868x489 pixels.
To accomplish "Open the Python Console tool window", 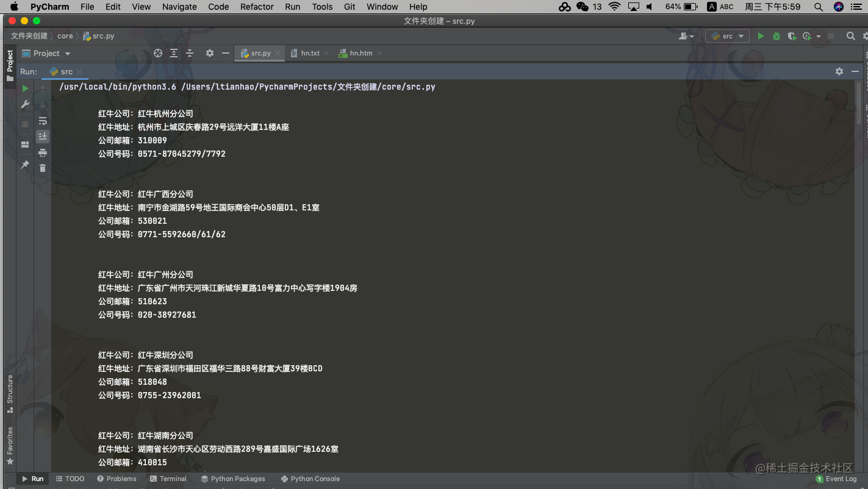I will click(310, 479).
